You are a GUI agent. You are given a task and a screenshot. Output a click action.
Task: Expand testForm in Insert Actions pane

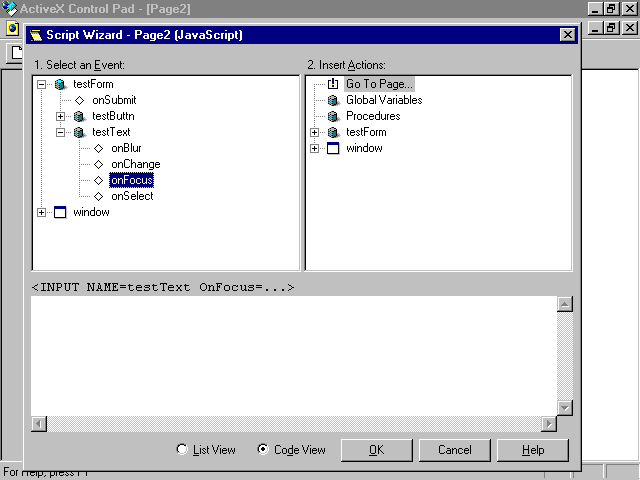tap(315, 132)
